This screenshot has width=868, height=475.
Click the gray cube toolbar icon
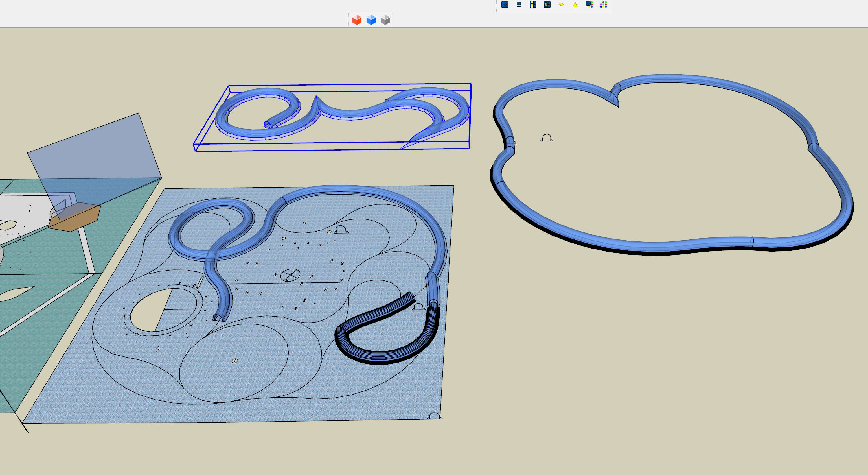(x=385, y=20)
